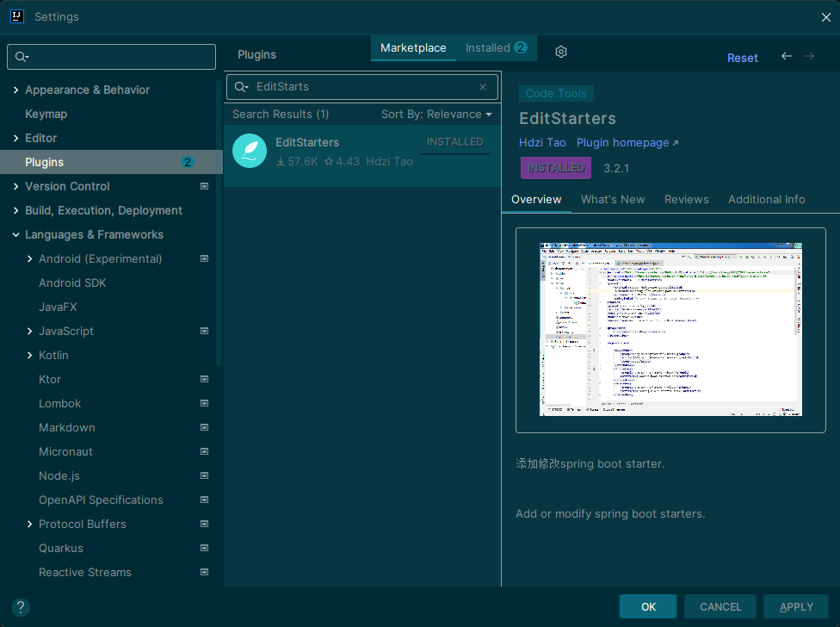Click the EditStarters feather plugin icon
This screenshot has width=840, height=627.
(x=250, y=151)
